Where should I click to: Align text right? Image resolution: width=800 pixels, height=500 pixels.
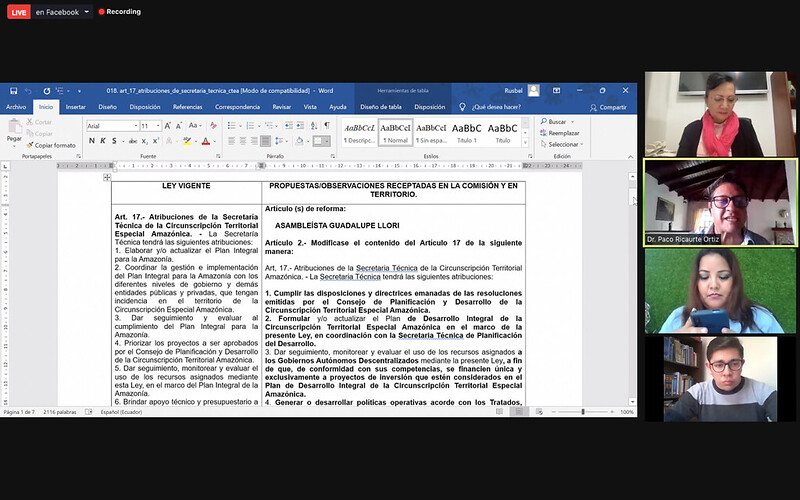pyautogui.click(x=254, y=141)
